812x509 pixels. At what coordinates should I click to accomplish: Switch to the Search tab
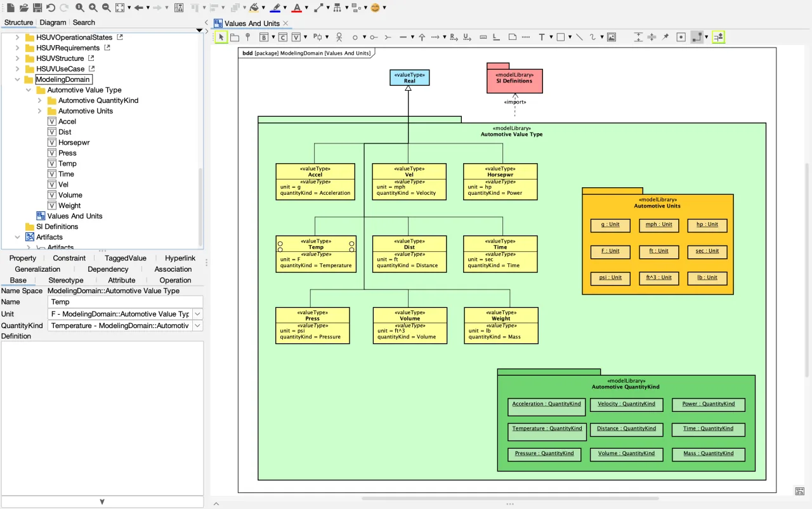click(84, 22)
